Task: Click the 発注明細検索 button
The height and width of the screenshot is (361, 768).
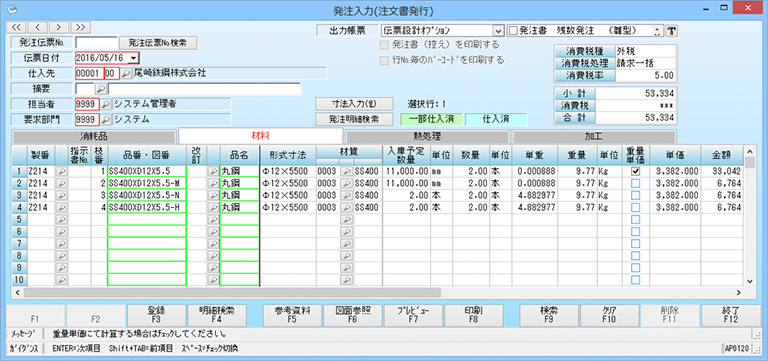Action: 354,119
